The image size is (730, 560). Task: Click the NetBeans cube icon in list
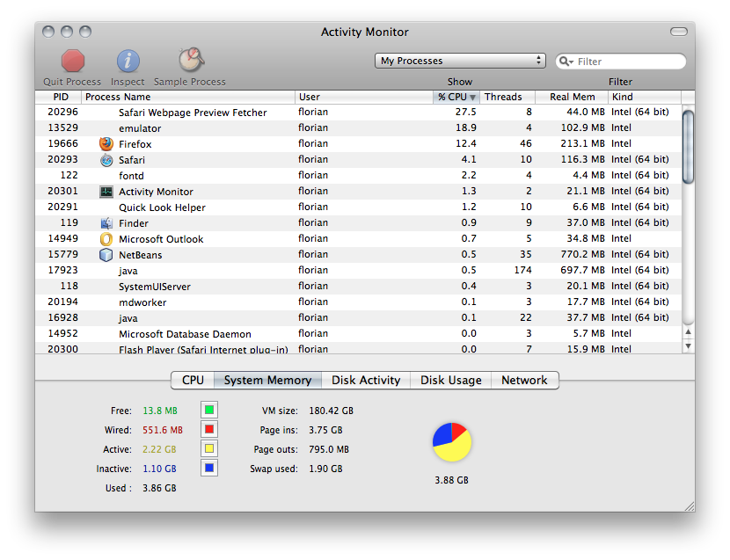coord(106,255)
